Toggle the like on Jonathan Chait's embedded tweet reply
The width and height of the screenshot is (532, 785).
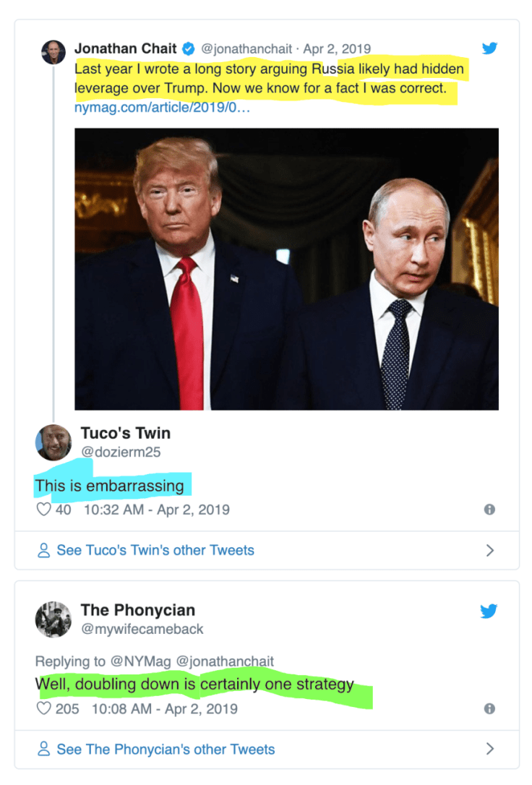43,510
